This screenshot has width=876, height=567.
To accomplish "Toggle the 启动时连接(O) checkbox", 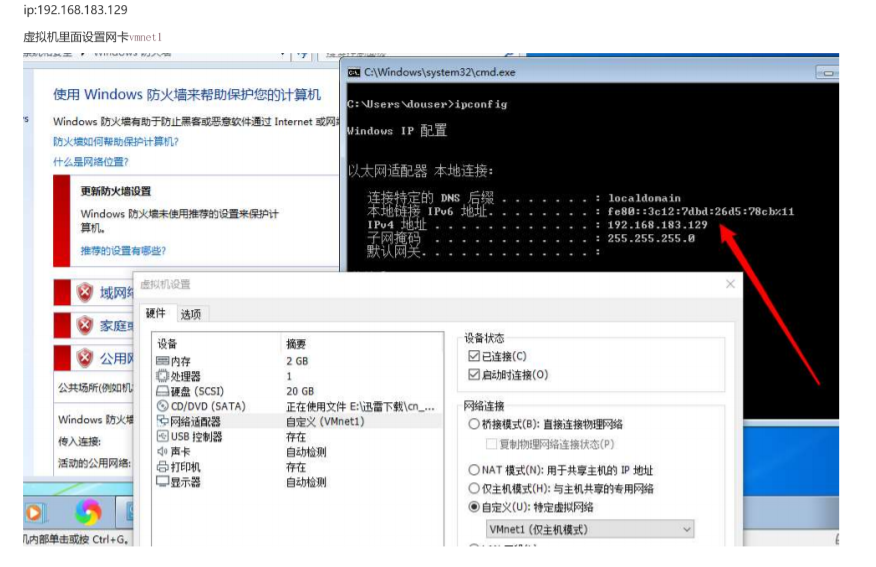I will [474, 374].
